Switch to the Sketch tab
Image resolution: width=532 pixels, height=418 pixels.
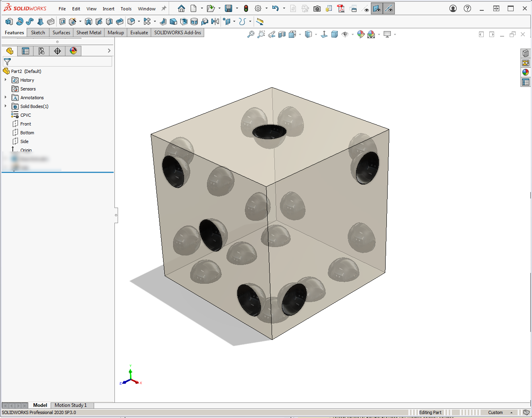[x=38, y=33]
